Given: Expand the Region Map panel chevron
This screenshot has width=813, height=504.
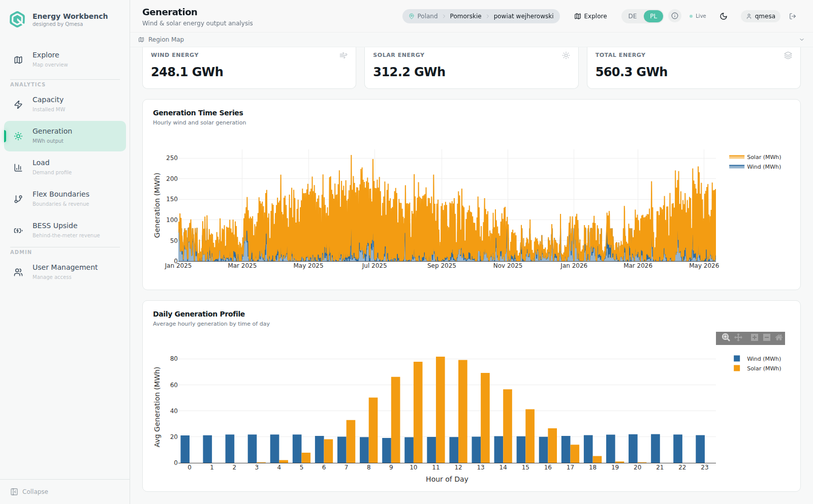Looking at the screenshot, I should (802, 40).
